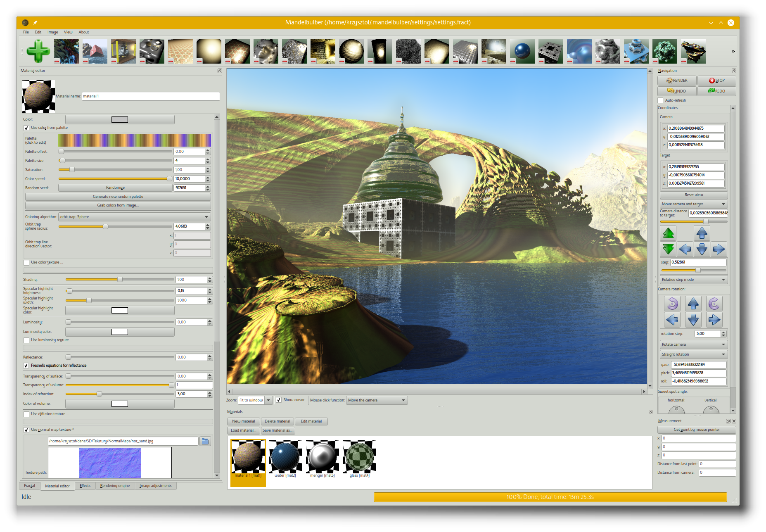Close the Measurement dock panel
Screen dimensions: 766x532
coord(734,421)
